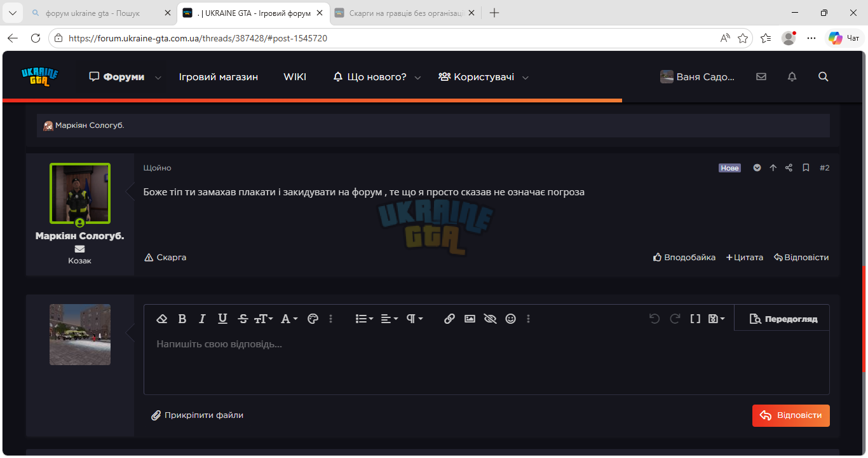Click into the reply text field
Image resolution: width=868 pixels, height=458 pixels.
[x=486, y=363]
